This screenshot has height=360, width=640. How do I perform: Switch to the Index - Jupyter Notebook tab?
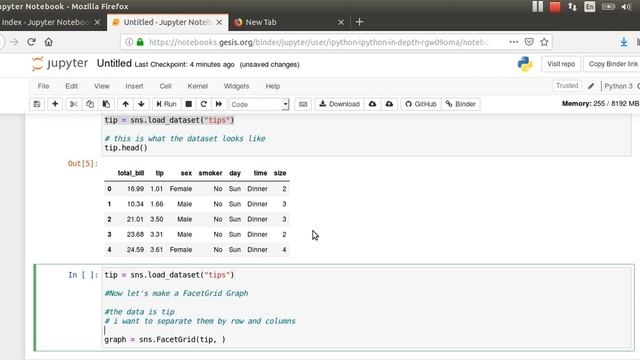[x=51, y=22]
